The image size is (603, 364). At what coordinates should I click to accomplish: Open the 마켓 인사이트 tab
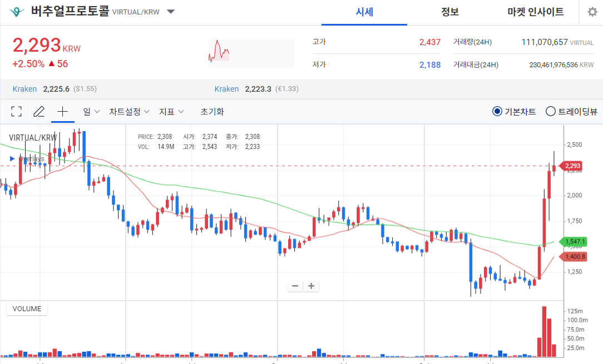point(535,12)
